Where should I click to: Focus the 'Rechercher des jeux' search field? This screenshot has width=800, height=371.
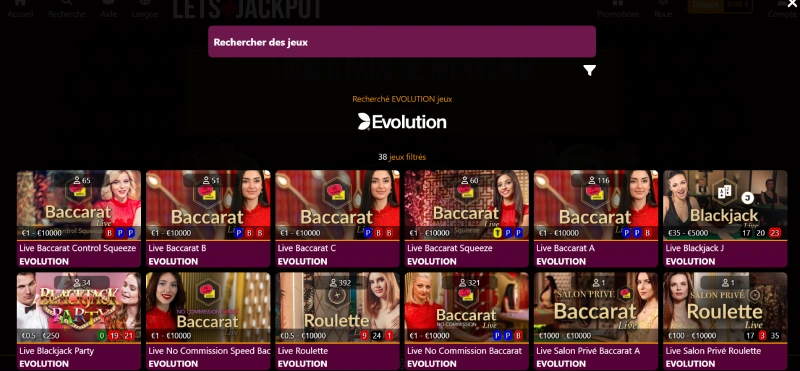(402, 42)
